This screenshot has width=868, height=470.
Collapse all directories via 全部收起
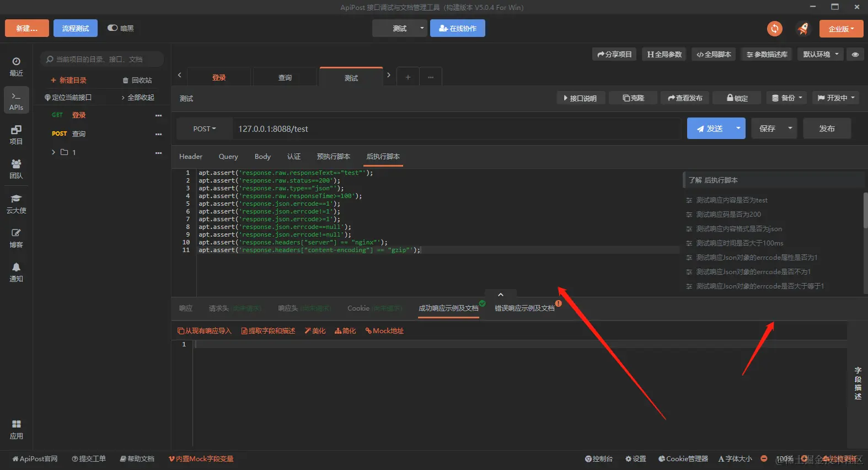point(138,98)
